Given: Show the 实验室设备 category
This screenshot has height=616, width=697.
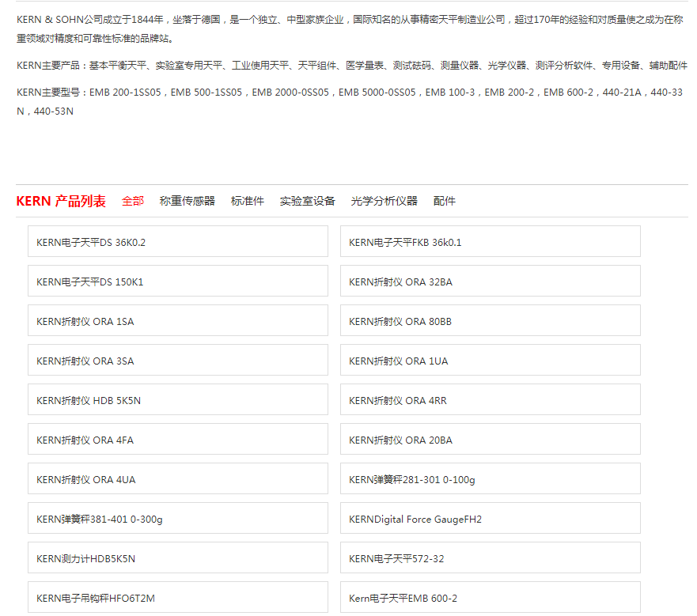Looking at the screenshot, I should point(308,201).
